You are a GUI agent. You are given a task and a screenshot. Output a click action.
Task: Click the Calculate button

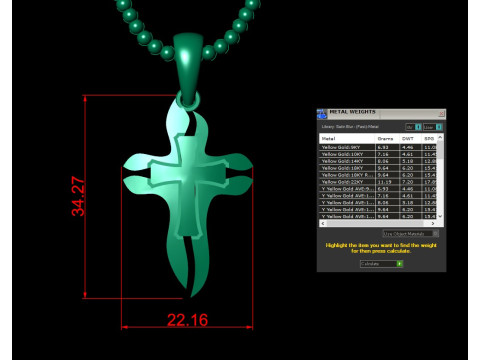pos(381,264)
